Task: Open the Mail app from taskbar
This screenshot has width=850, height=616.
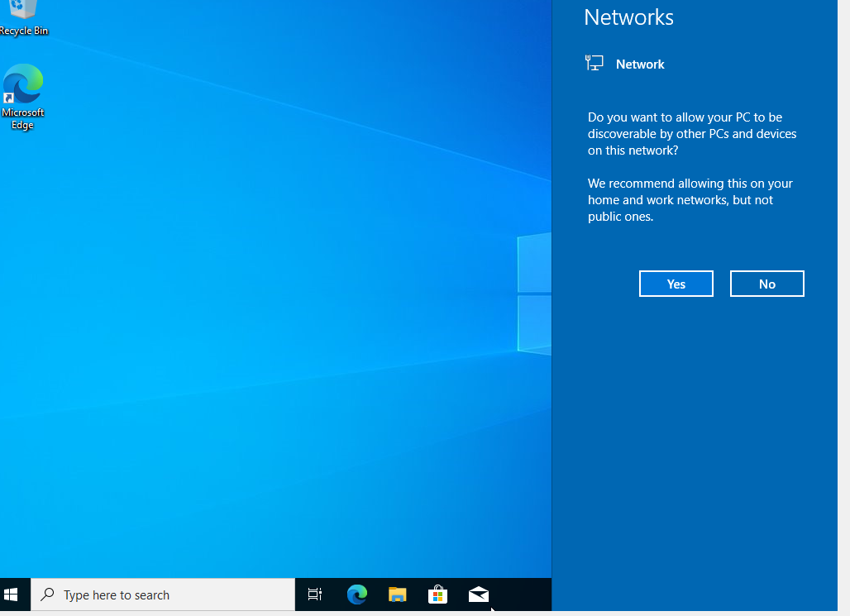Action: coord(479,595)
